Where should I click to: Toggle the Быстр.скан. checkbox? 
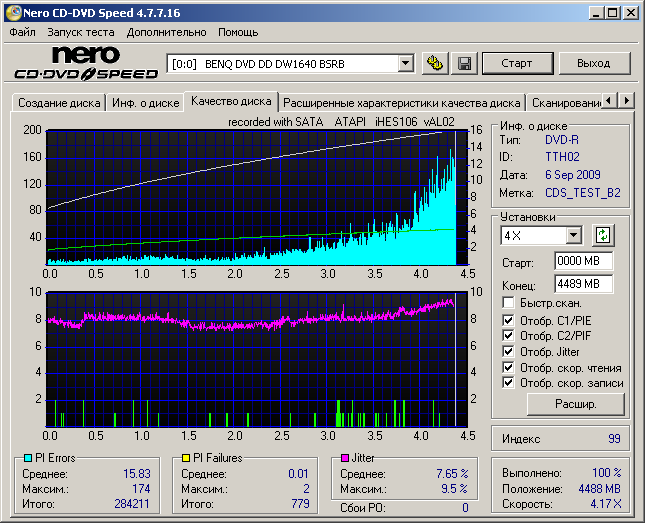(x=508, y=303)
